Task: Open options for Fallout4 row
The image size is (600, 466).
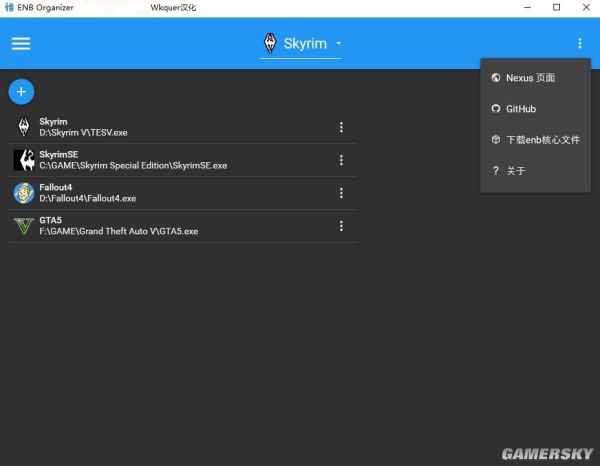Action: coord(341,193)
